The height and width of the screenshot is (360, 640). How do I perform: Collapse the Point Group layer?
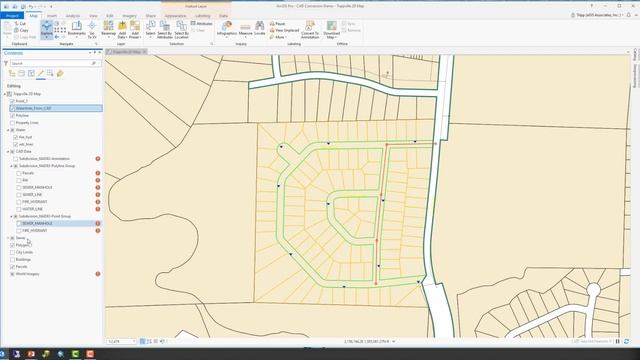point(11,216)
